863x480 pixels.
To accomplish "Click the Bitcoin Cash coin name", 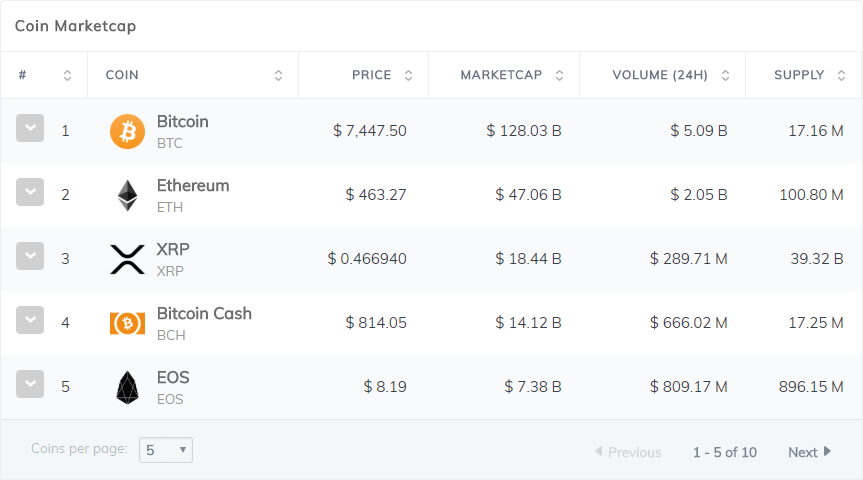I will (x=204, y=313).
